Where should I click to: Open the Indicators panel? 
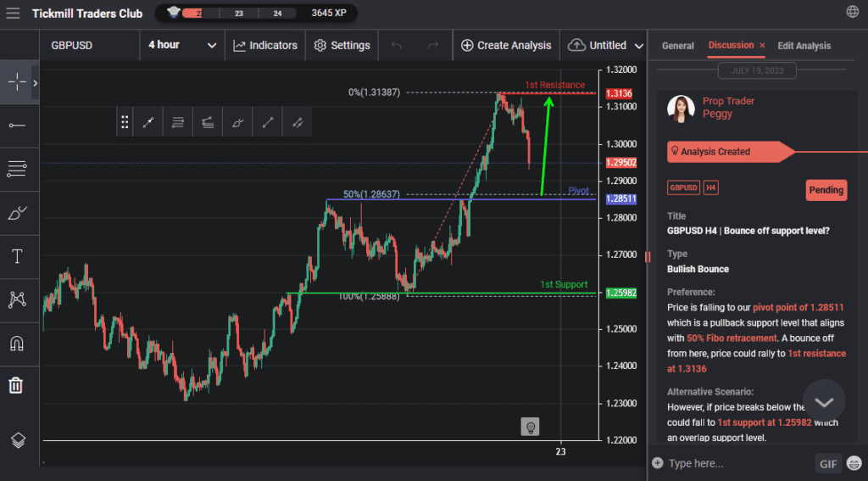265,45
